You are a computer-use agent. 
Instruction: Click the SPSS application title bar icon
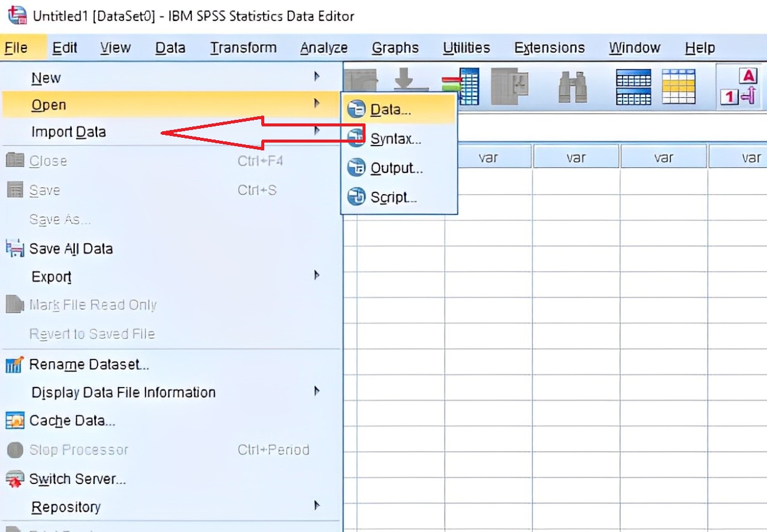pyautogui.click(x=17, y=14)
